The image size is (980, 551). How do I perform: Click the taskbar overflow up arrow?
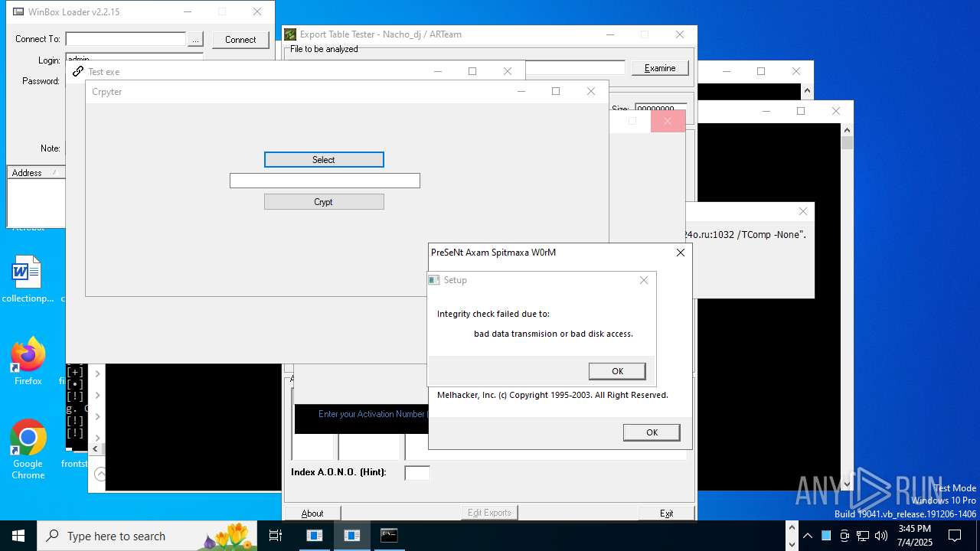pyautogui.click(x=792, y=528)
